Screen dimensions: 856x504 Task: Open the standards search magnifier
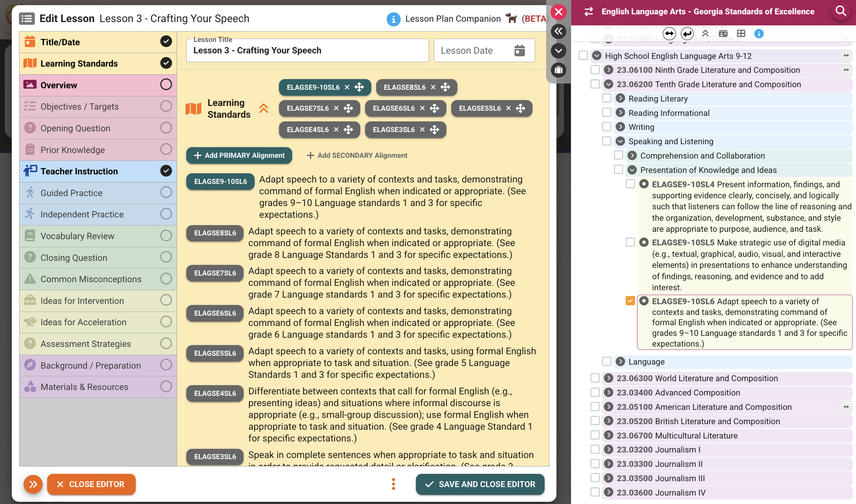[x=841, y=11]
